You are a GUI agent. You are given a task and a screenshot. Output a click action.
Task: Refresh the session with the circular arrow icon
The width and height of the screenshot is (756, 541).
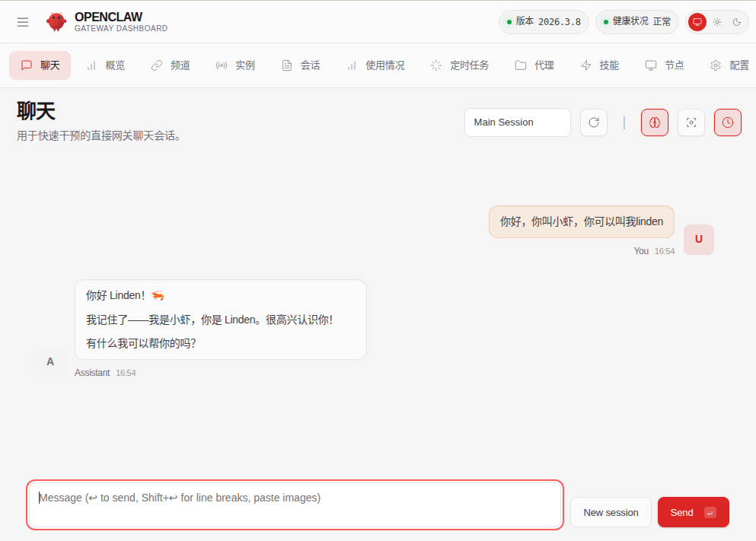pyautogui.click(x=593, y=123)
